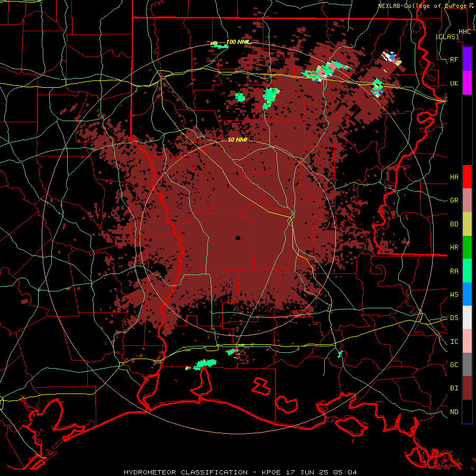Click the 100 NMI range ring label
The image size is (476, 476).
[x=238, y=42]
